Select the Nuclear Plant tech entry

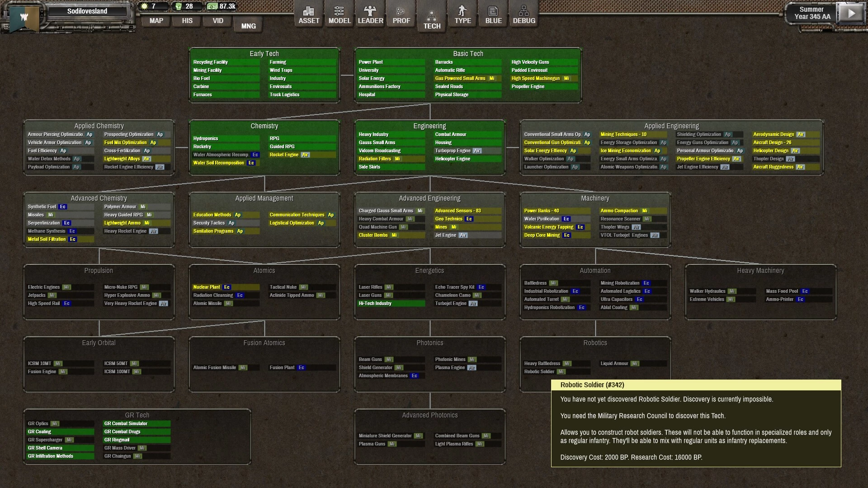click(207, 287)
